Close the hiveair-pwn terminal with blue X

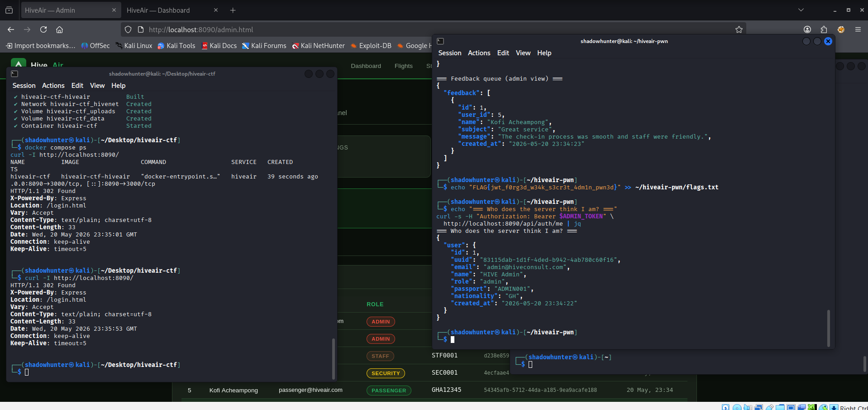tap(828, 41)
